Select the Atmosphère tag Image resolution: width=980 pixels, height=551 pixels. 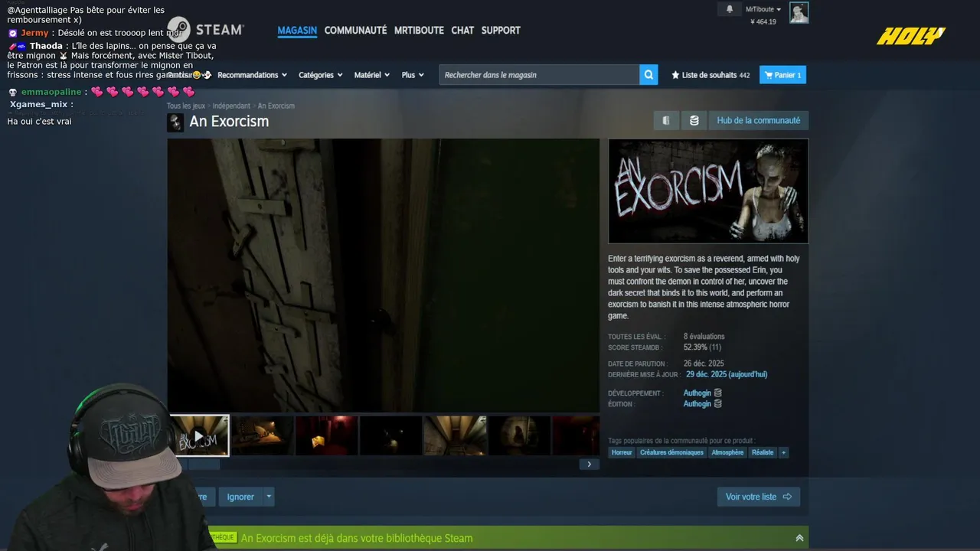(x=727, y=452)
